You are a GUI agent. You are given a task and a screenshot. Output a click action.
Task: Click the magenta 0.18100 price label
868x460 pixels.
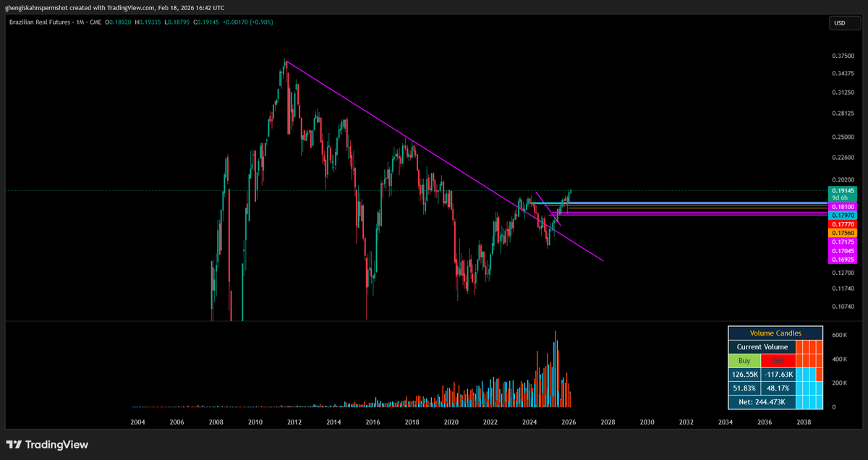pyautogui.click(x=843, y=207)
